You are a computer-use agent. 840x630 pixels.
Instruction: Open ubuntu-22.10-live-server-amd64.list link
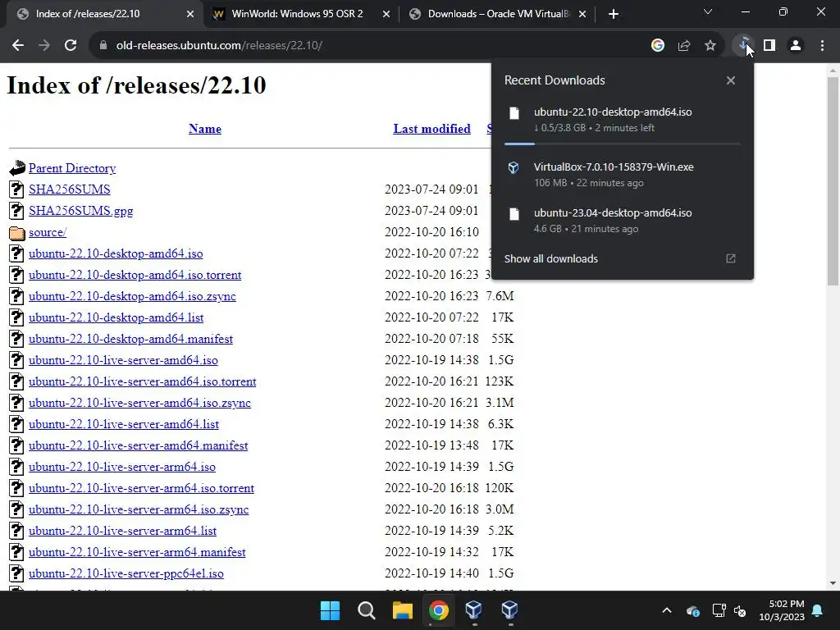(x=124, y=424)
